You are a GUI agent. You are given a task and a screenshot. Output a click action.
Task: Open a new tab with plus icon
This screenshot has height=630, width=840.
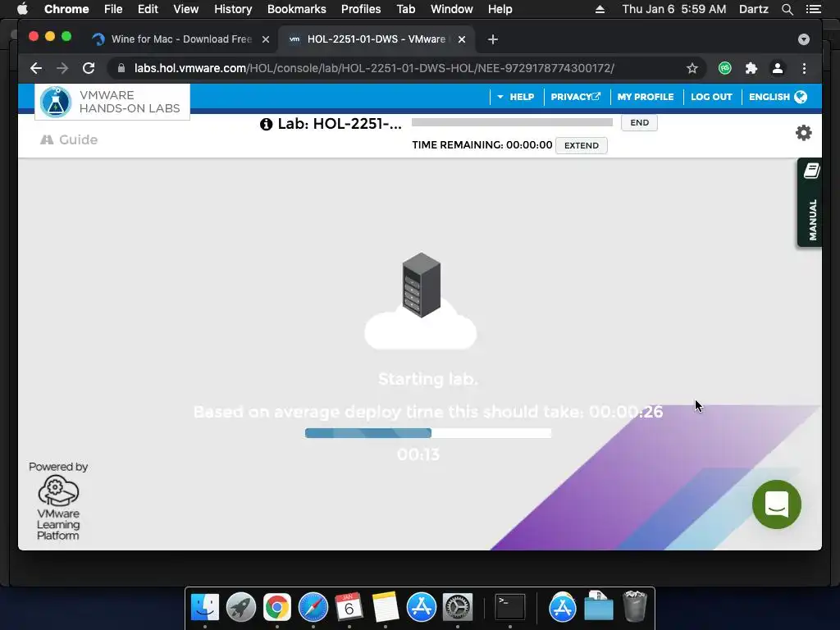coord(493,39)
